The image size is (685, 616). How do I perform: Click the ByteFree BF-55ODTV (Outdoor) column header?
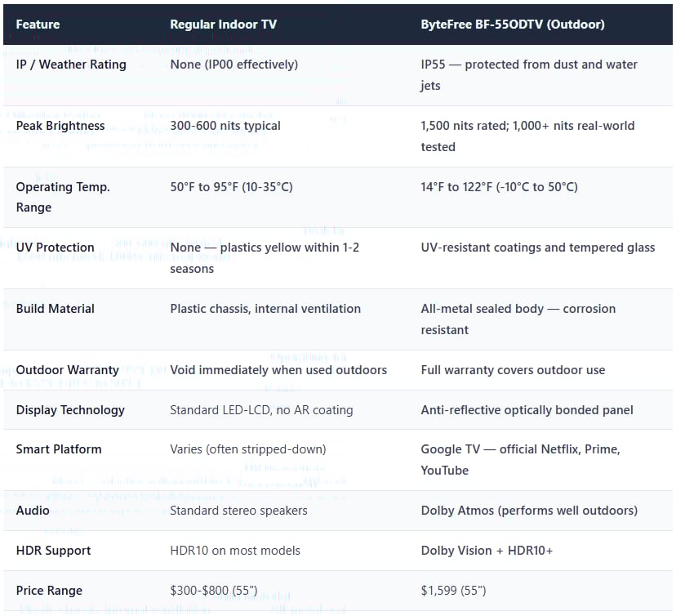point(512,25)
